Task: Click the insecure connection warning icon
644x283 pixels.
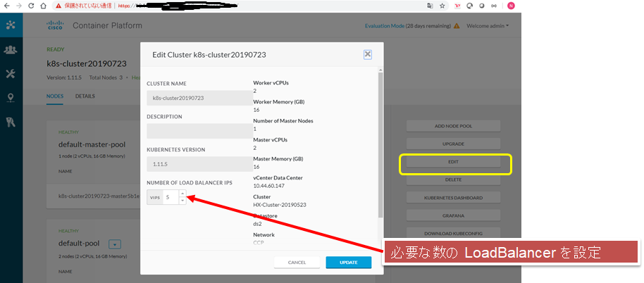Action: 58,6
